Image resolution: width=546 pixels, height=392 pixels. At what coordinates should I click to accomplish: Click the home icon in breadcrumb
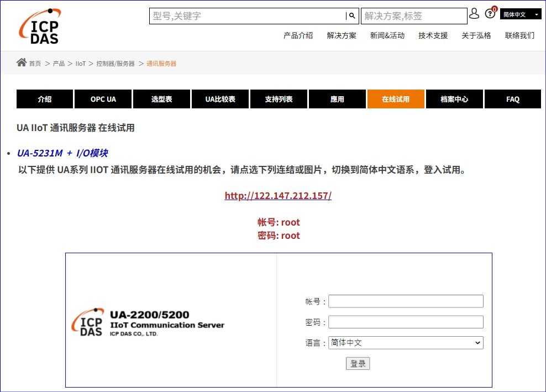[21, 62]
